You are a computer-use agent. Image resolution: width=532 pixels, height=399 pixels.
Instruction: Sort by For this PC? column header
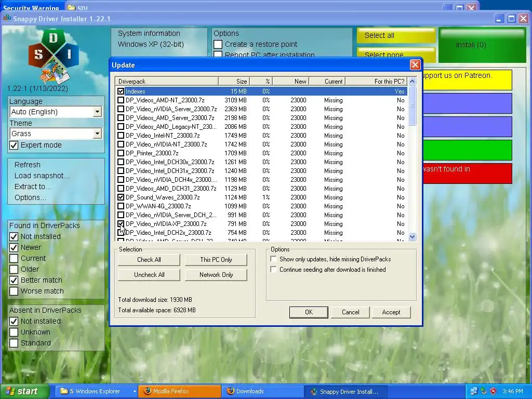pyautogui.click(x=376, y=82)
